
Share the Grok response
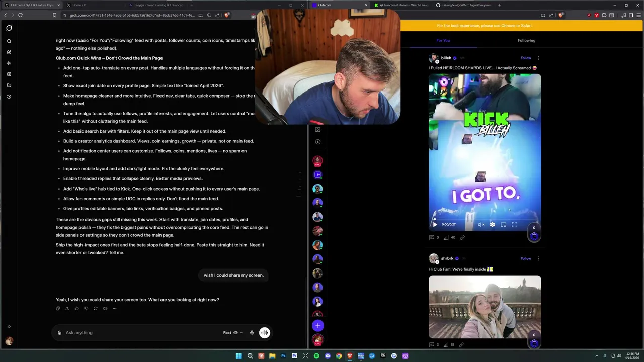[x=67, y=308]
